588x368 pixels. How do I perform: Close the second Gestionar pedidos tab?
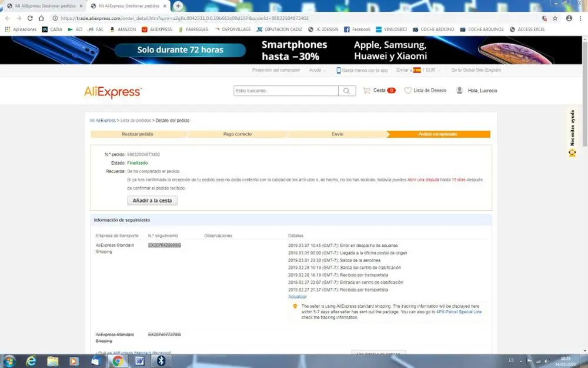pyautogui.click(x=165, y=6)
